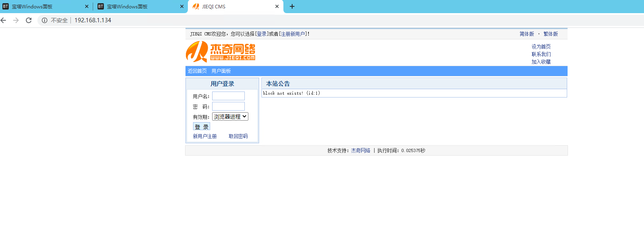Click the 加入收藏 link
The image size is (644, 240).
pyautogui.click(x=541, y=62)
